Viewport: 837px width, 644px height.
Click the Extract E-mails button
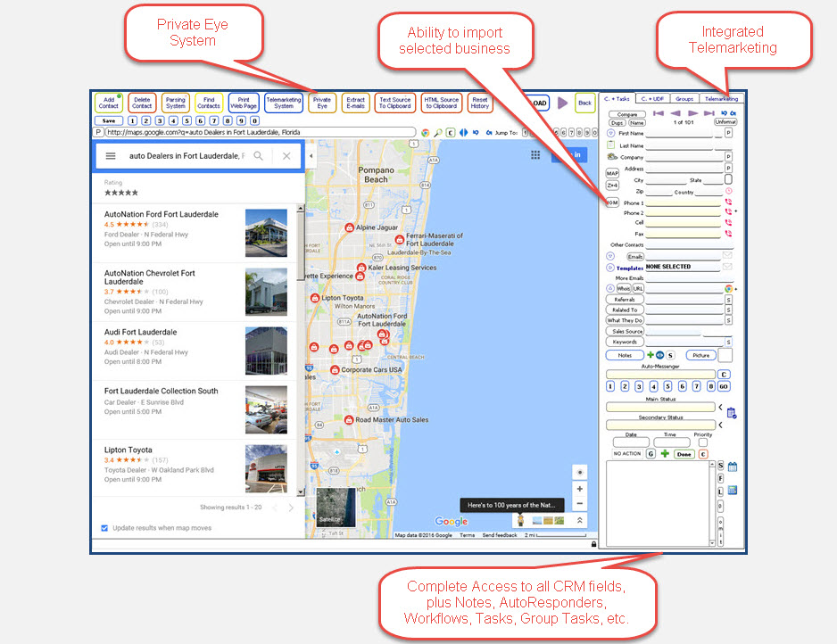click(354, 103)
